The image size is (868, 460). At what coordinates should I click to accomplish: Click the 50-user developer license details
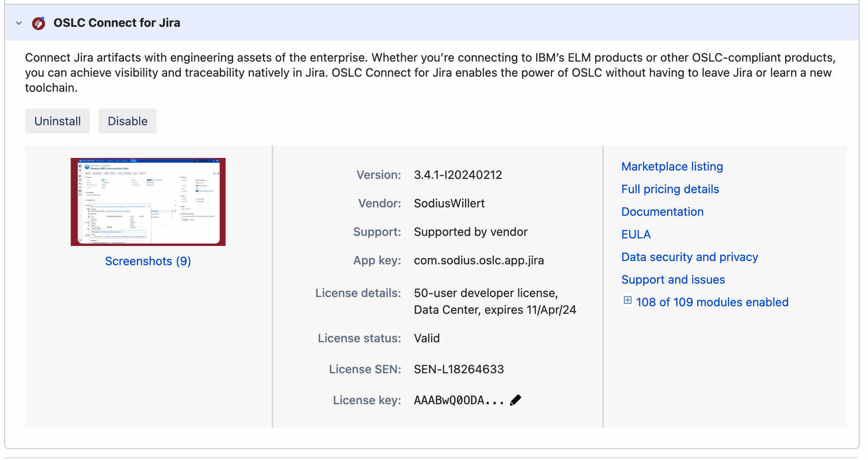point(495,301)
